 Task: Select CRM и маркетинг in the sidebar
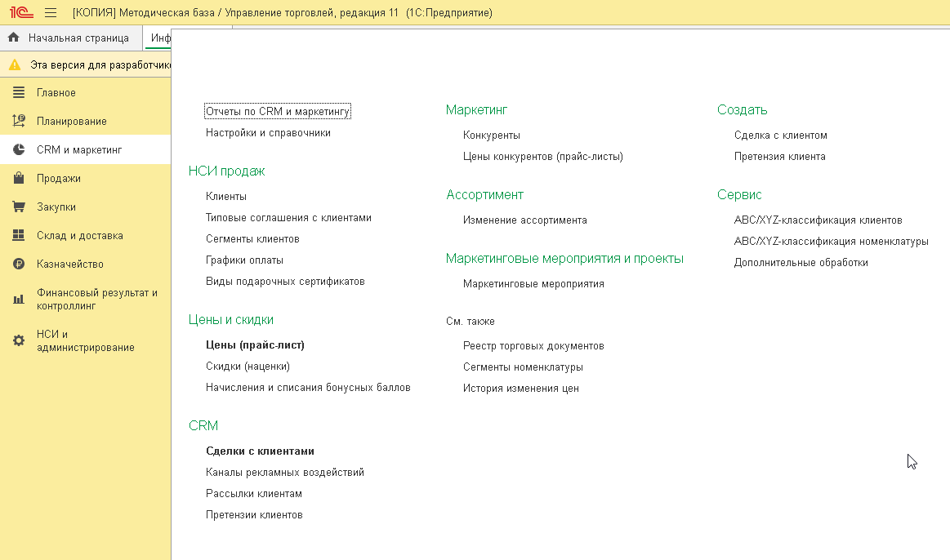click(78, 150)
